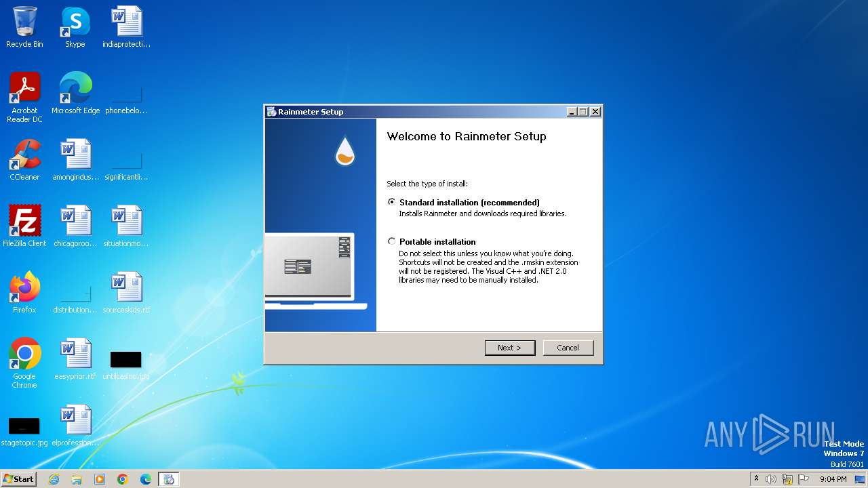This screenshot has width=868, height=488.
Task: Open FileZilla Client shortcut
Action: pos(24,226)
